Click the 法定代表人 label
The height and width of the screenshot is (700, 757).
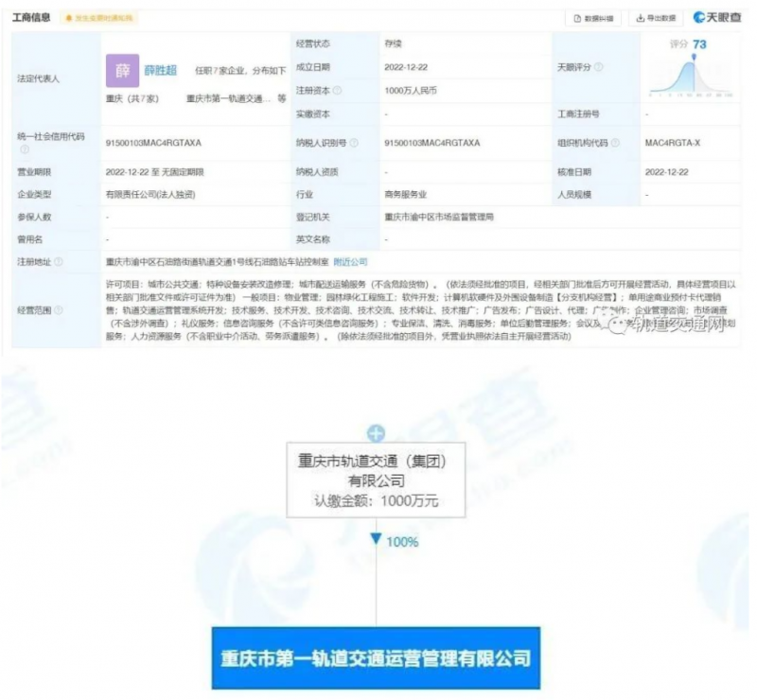pos(38,79)
